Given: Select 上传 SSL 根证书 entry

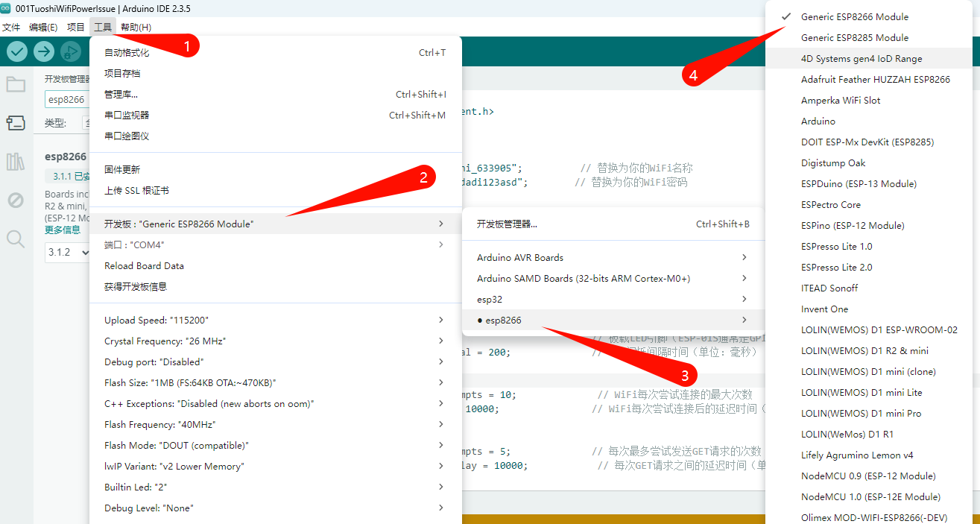Looking at the screenshot, I should 276,191.
